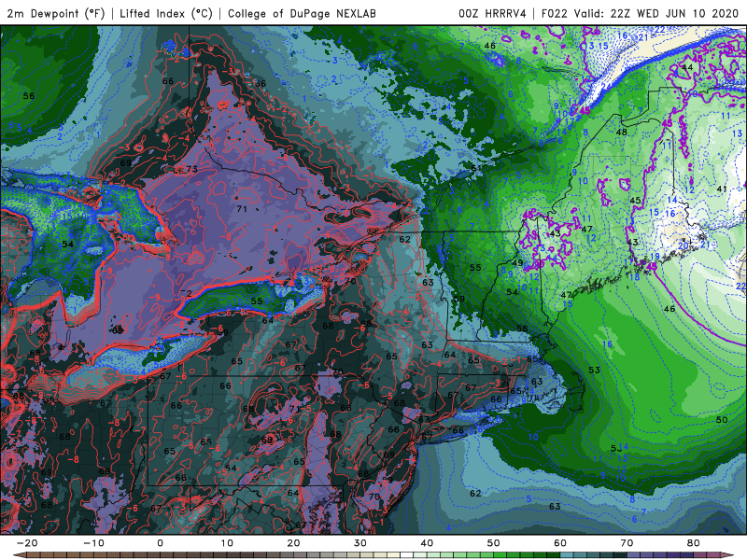Click the '10' value on the color scale
The width and height of the screenshot is (747, 560).
(227, 543)
